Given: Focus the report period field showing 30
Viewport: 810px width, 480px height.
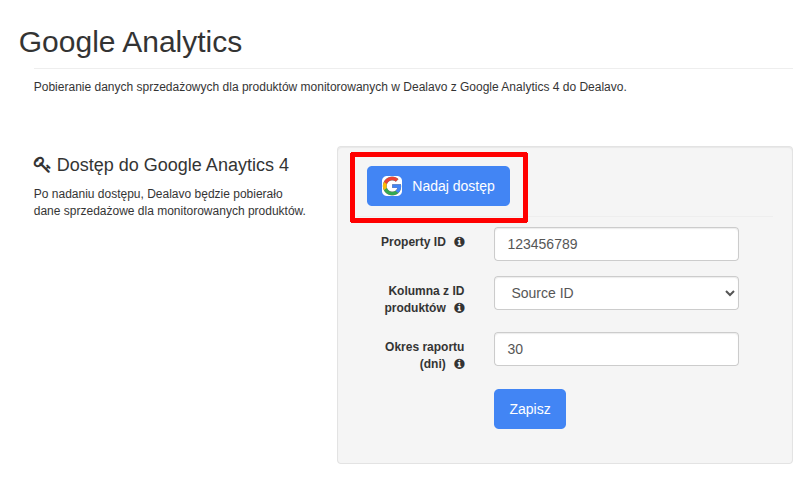Looking at the screenshot, I should [616, 349].
